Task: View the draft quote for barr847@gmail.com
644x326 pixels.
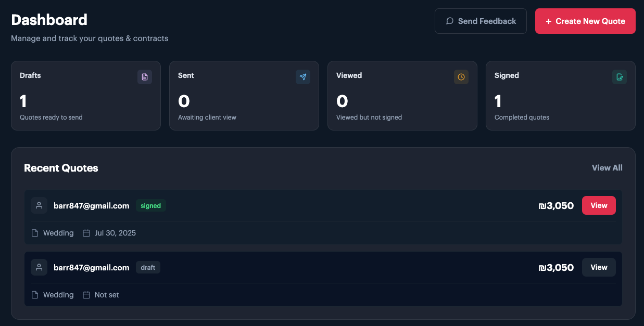Action: pyautogui.click(x=599, y=267)
